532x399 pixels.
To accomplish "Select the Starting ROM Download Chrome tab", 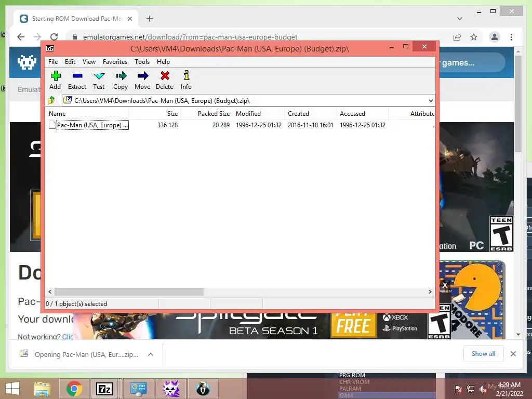I will [x=76, y=19].
